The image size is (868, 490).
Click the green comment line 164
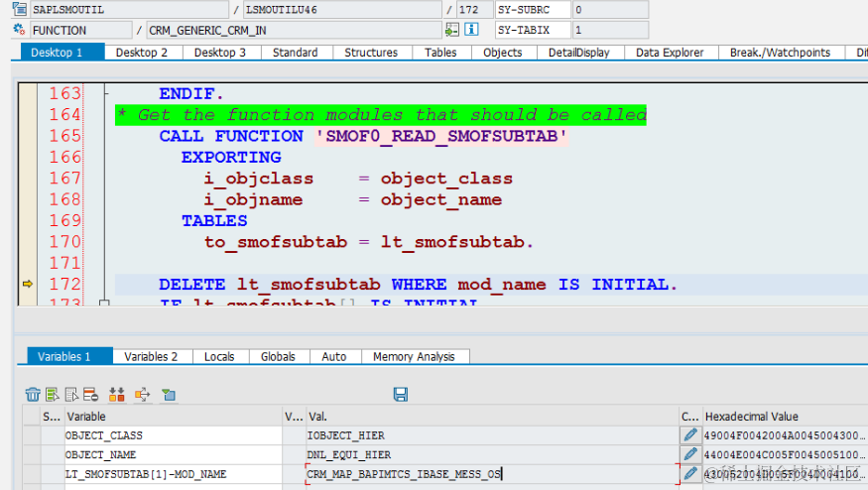(x=381, y=115)
